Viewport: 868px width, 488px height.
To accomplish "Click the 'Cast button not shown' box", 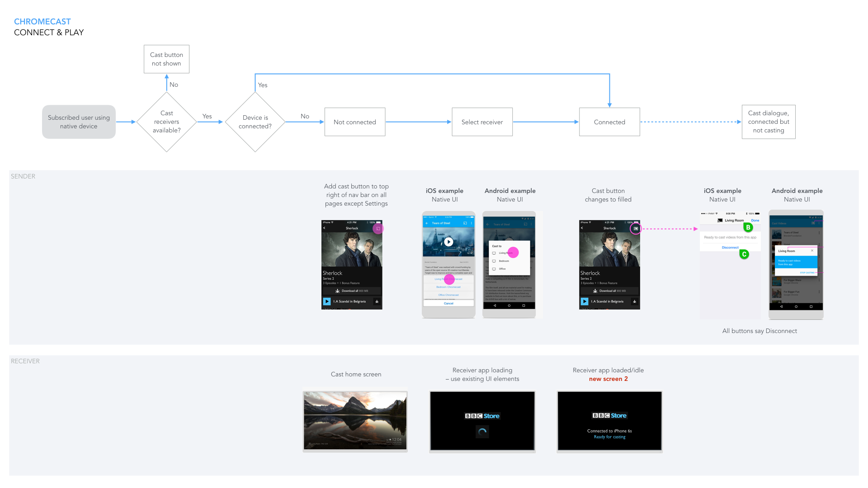I will pos(166,59).
